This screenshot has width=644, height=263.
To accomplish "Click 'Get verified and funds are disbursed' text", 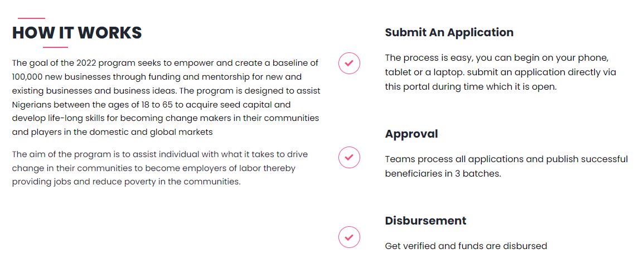I will (x=466, y=246).
